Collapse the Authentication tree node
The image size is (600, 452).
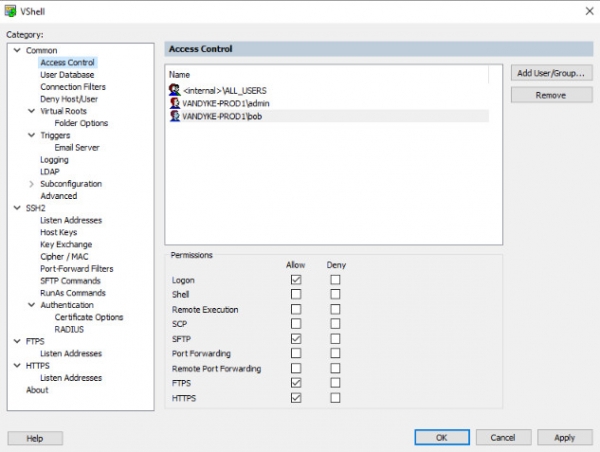coord(31,305)
